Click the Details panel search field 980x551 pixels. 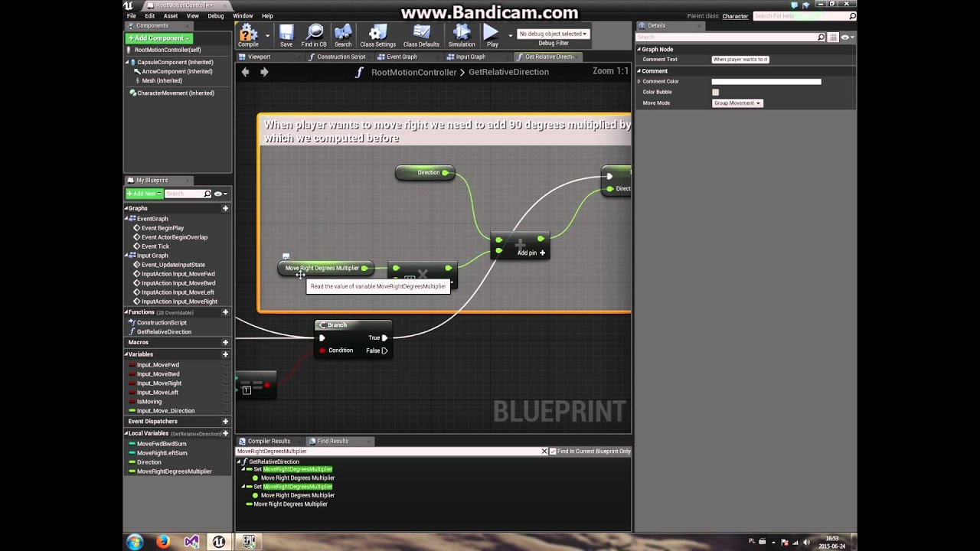pyautogui.click(x=731, y=37)
